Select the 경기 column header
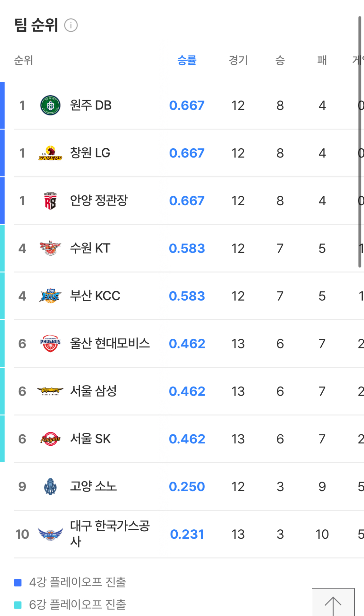364x616 pixels. (x=238, y=60)
